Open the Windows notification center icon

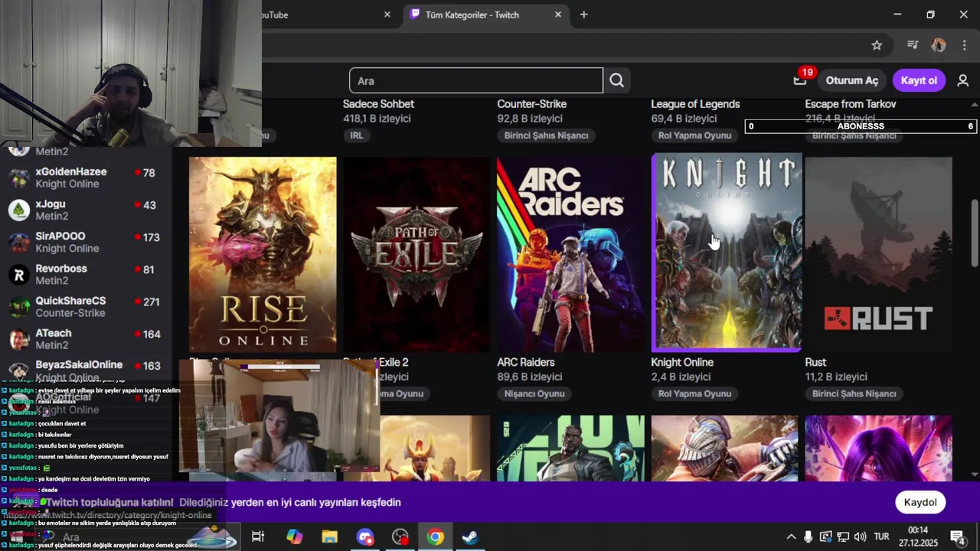[x=958, y=536]
